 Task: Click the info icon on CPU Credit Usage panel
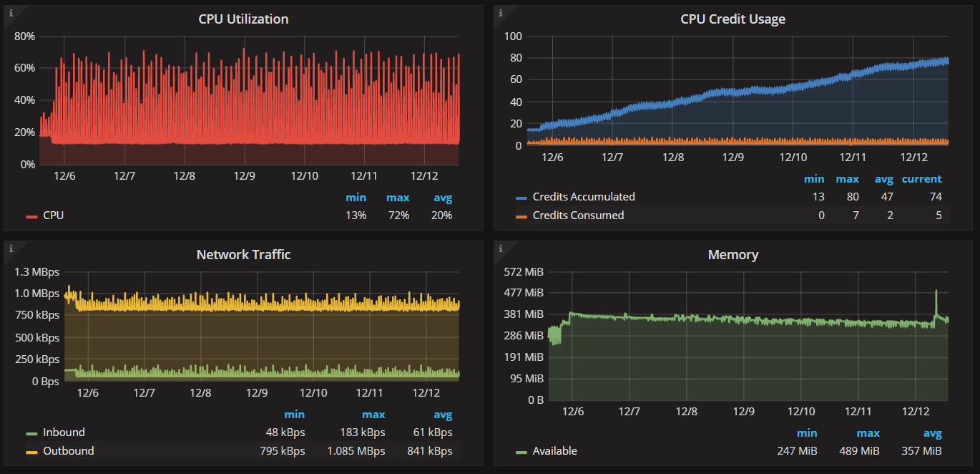(500, 12)
